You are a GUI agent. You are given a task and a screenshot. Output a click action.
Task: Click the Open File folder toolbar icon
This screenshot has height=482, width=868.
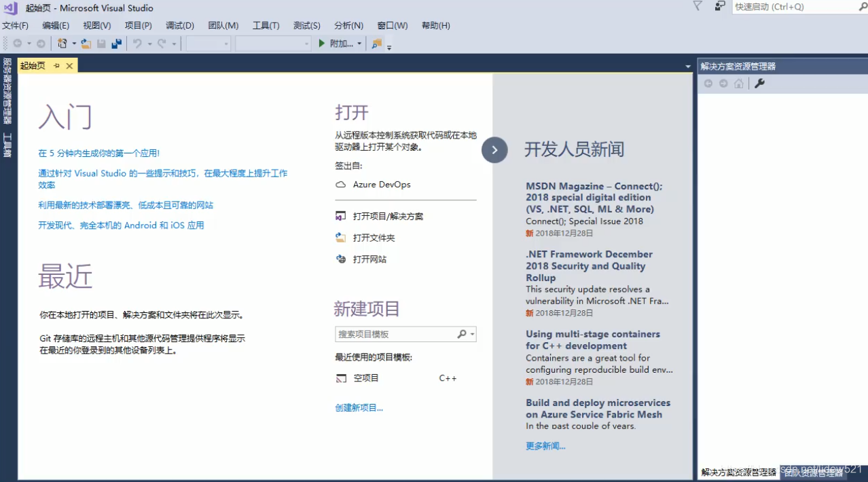point(86,43)
